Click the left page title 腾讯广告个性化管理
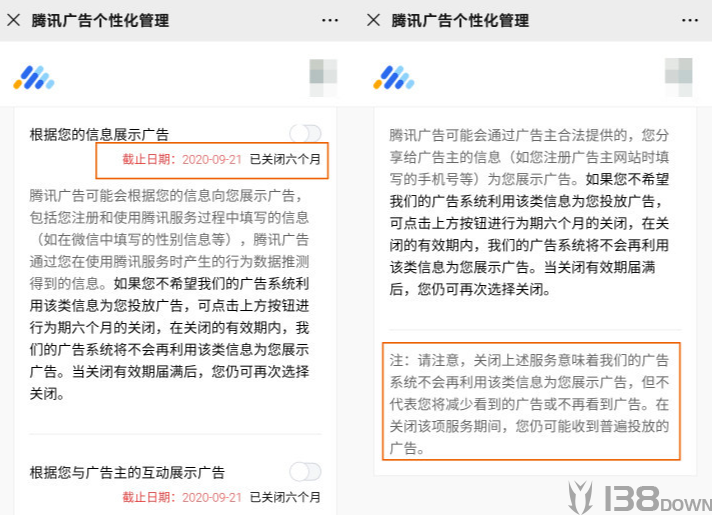The image size is (712, 515). point(100,20)
